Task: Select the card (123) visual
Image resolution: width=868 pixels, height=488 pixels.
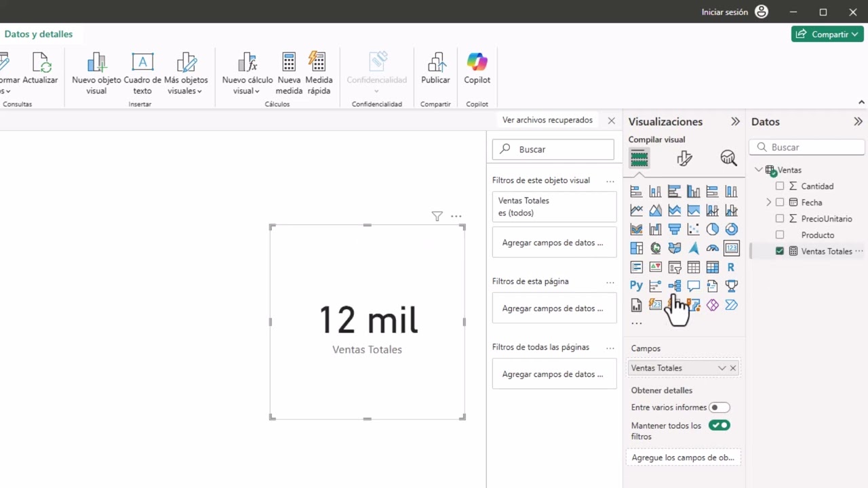Action: point(731,248)
